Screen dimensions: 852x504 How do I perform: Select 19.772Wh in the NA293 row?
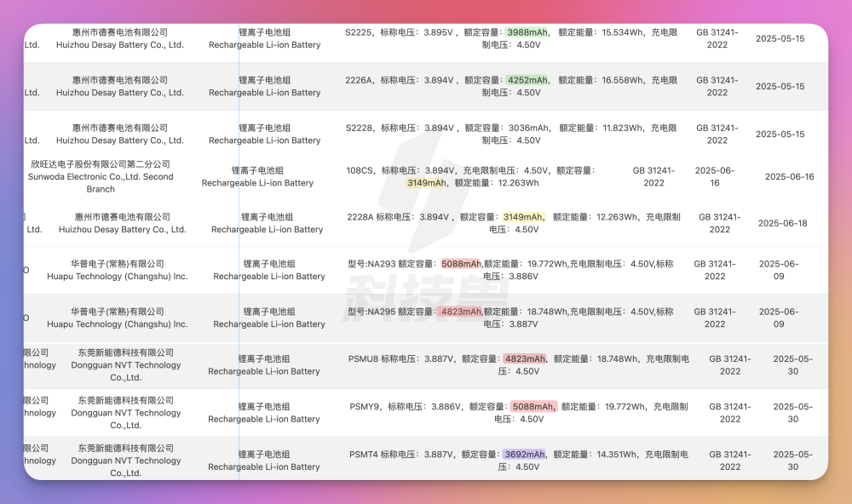pos(547,264)
